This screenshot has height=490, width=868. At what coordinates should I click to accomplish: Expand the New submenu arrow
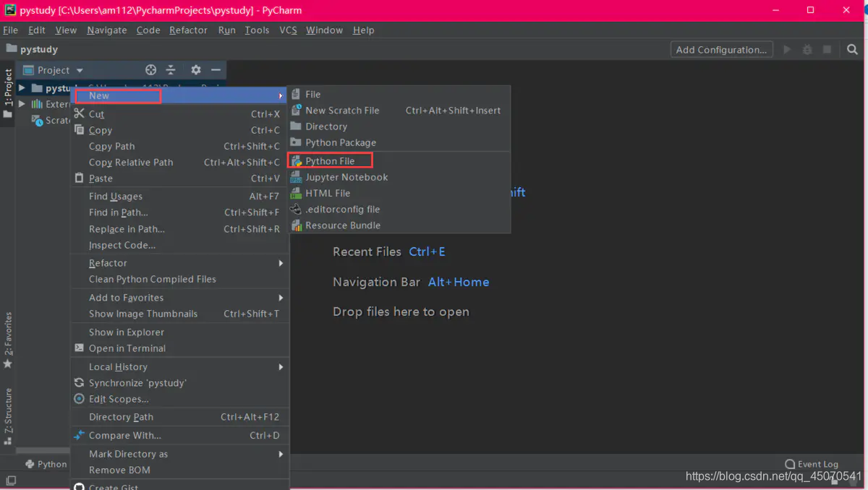click(x=281, y=95)
